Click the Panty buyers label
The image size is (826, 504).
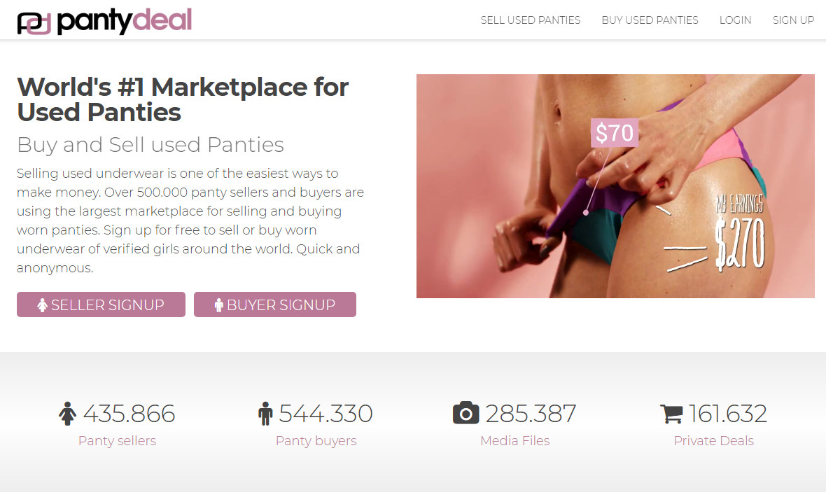pos(316,441)
